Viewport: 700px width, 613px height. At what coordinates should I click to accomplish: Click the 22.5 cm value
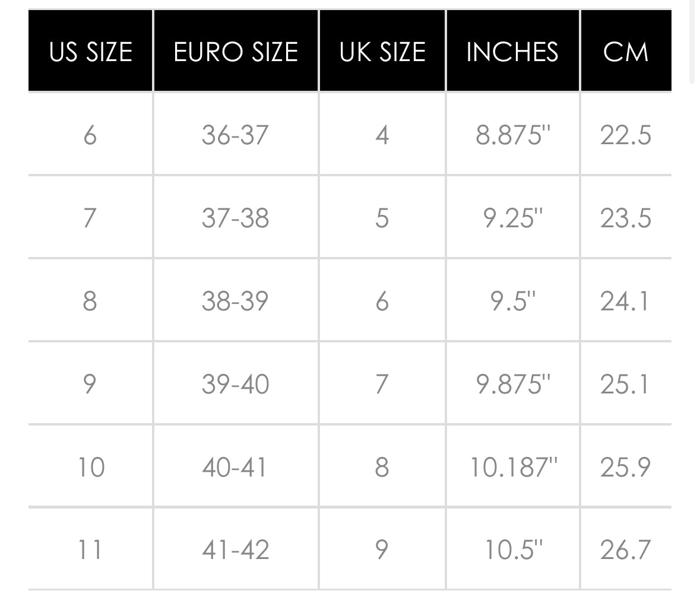tap(626, 135)
